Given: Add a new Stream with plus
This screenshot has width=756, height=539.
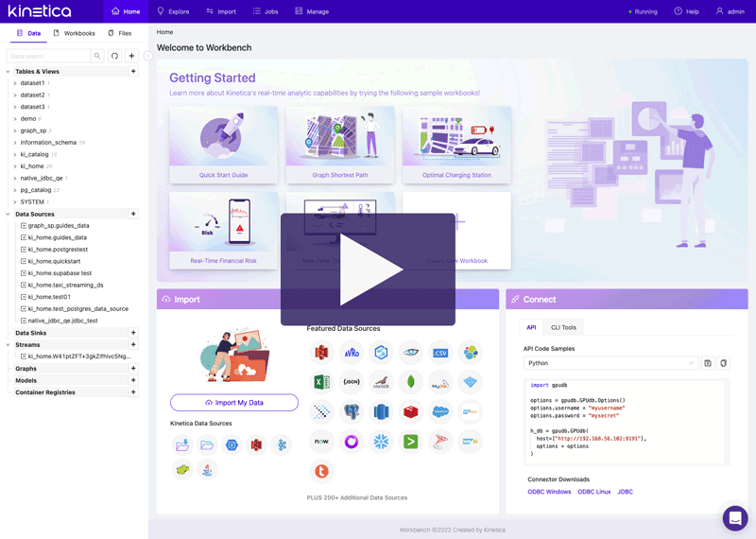Looking at the screenshot, I should [133, 344].
